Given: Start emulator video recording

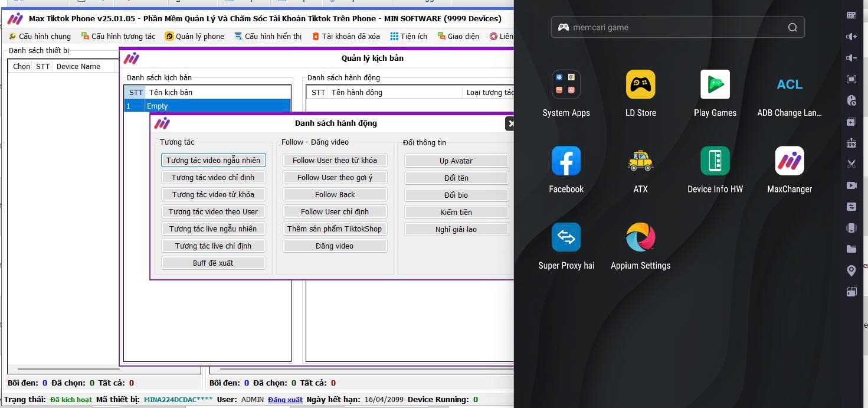Looking at the screenshot, I should coord(851,185).
